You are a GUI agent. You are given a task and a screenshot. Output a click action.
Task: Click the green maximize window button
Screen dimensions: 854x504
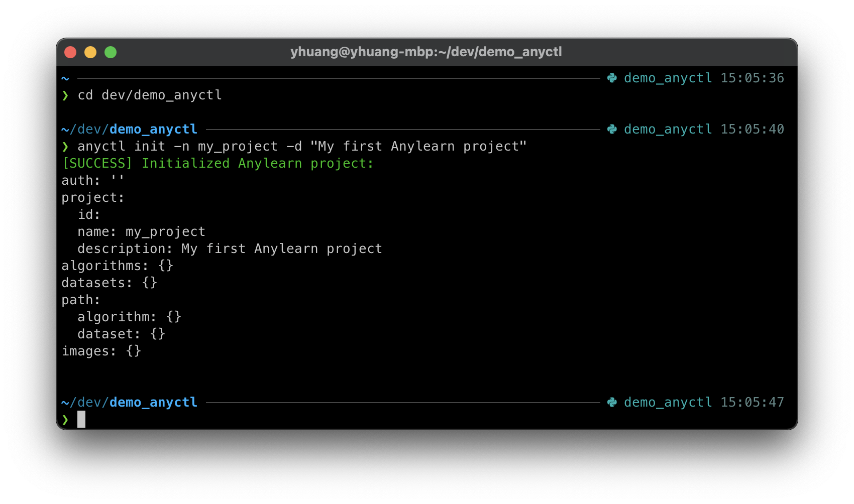pyautogui.click(x=111, y=52)
